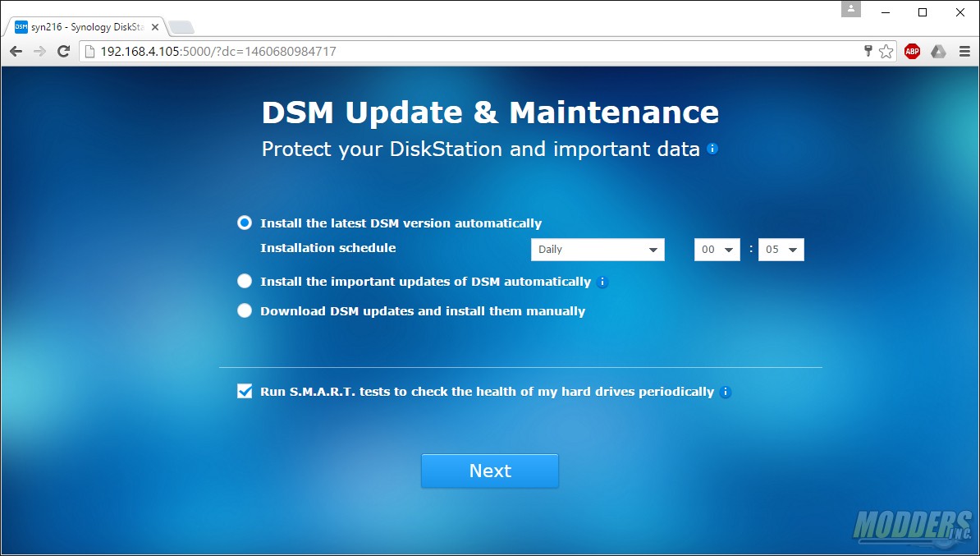The image size is (980, 556).
Task: Click the page info icon in address bar
Action: [x=89, y=51]
